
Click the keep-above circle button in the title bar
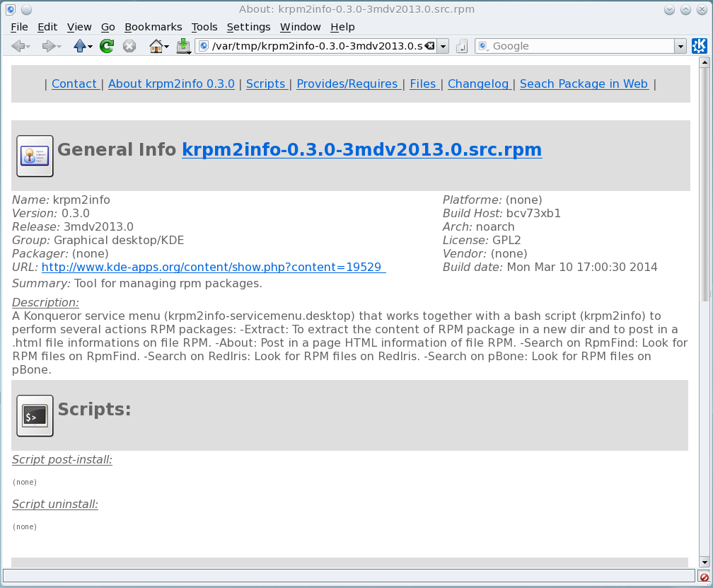[26, 9]
